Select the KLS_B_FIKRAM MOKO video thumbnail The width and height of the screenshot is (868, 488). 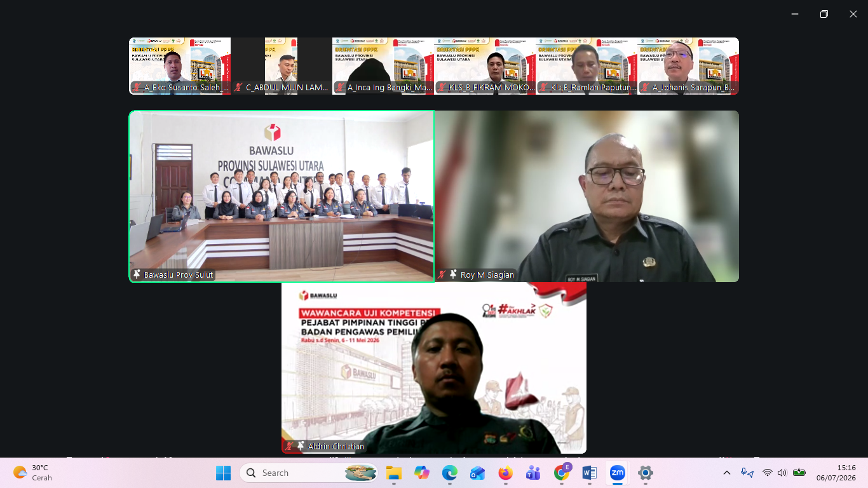pyautogui.click(x=485, y=66)
